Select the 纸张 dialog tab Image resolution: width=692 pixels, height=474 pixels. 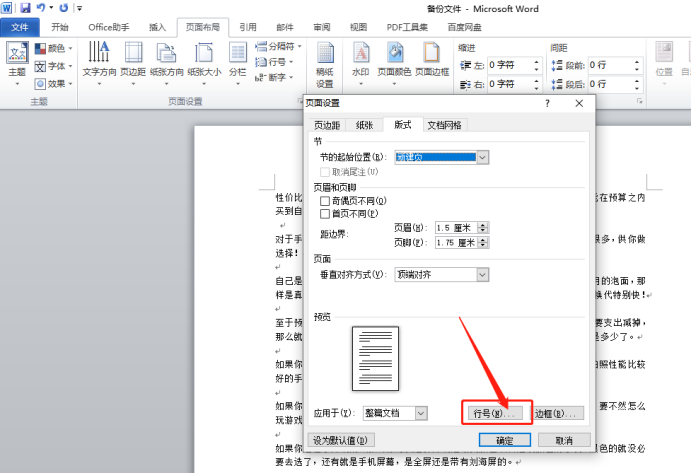click(365, 125)
